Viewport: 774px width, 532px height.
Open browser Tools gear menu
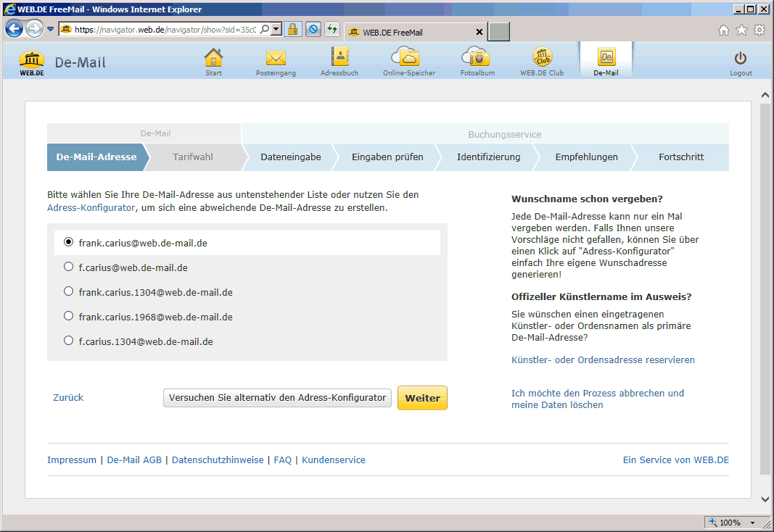[x=759, y=30]
